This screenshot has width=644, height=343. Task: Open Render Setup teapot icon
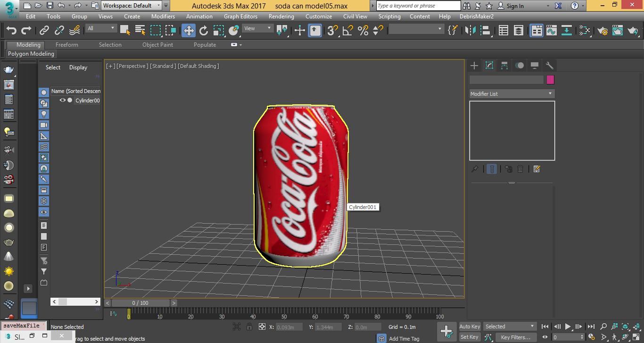pos(603,31)
